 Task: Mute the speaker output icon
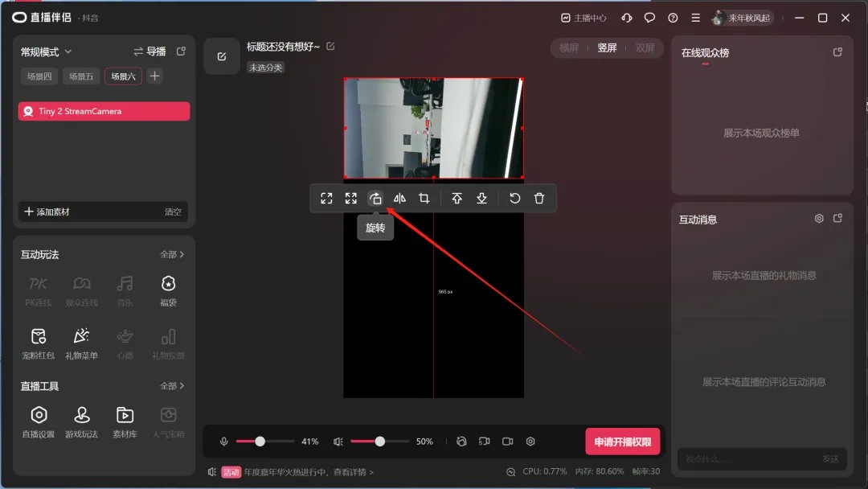click(338, 442)
